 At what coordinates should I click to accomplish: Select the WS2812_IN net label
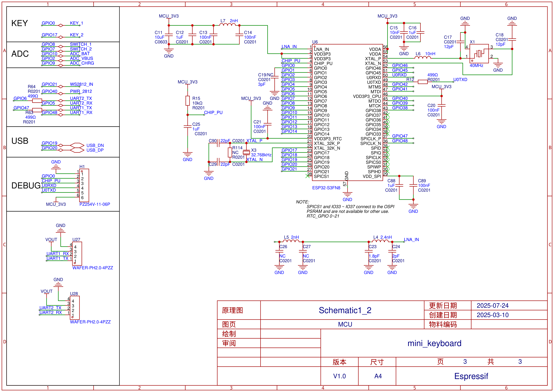[81, 84]
